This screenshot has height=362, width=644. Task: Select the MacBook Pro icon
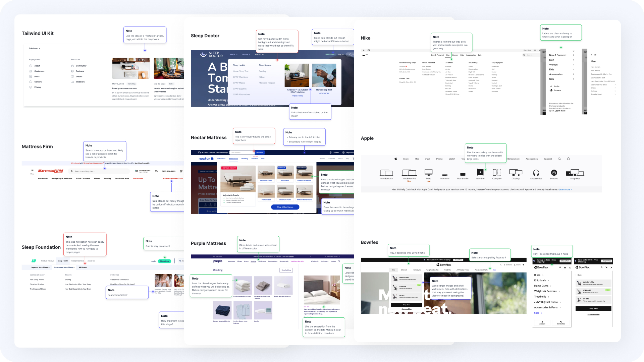tap(409, 173)
